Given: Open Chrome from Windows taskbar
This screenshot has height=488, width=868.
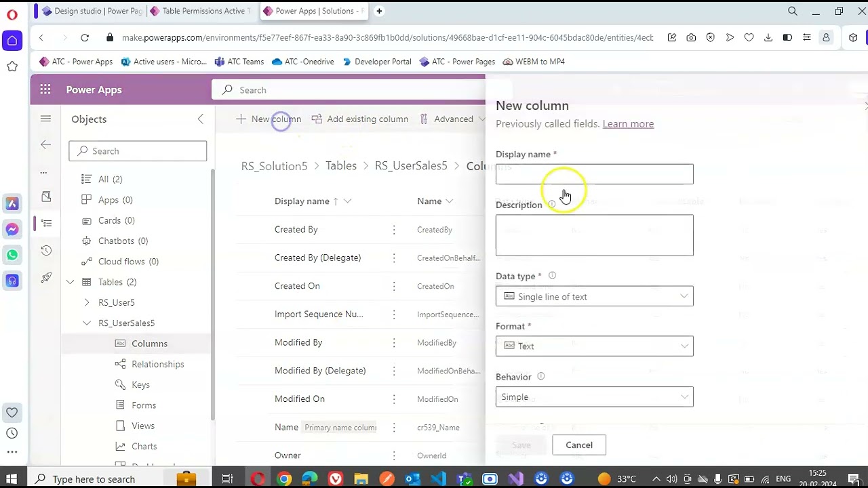Looking at the screenshot, I should pyautogui.click(x=284, y=479).
